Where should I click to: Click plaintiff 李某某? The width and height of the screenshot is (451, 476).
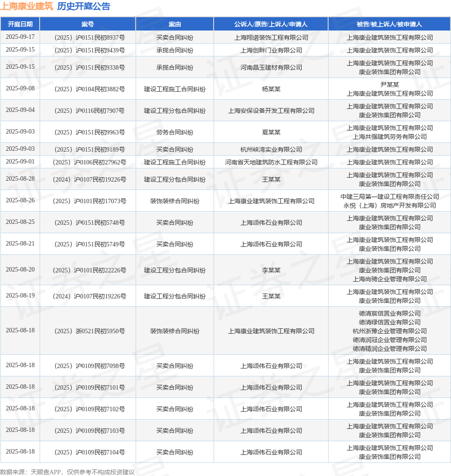(271, 270)
